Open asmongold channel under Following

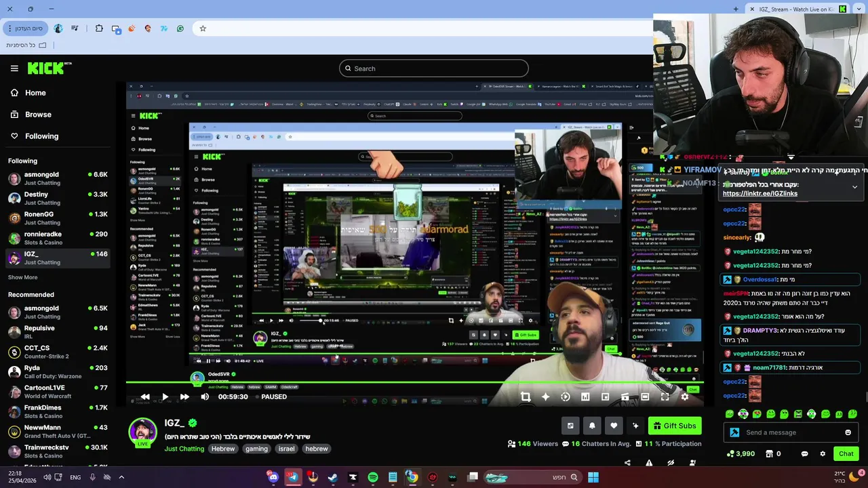coord(58,178)
